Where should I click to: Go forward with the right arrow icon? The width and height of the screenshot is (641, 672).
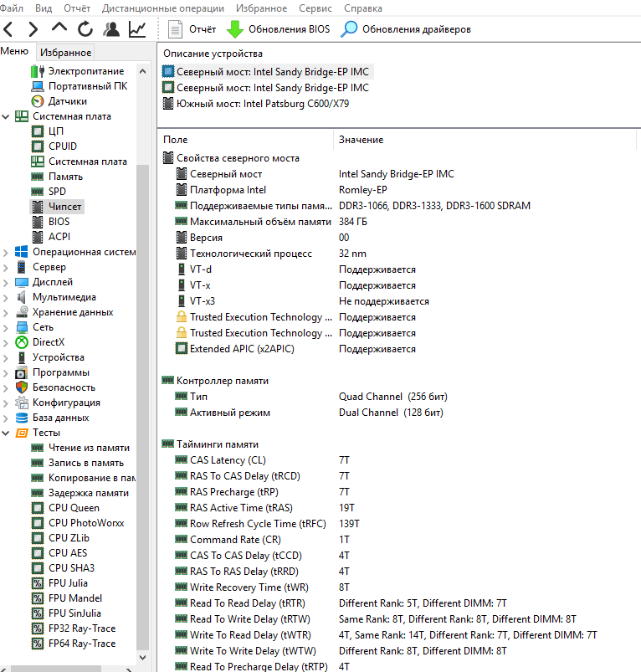(33, 29)
